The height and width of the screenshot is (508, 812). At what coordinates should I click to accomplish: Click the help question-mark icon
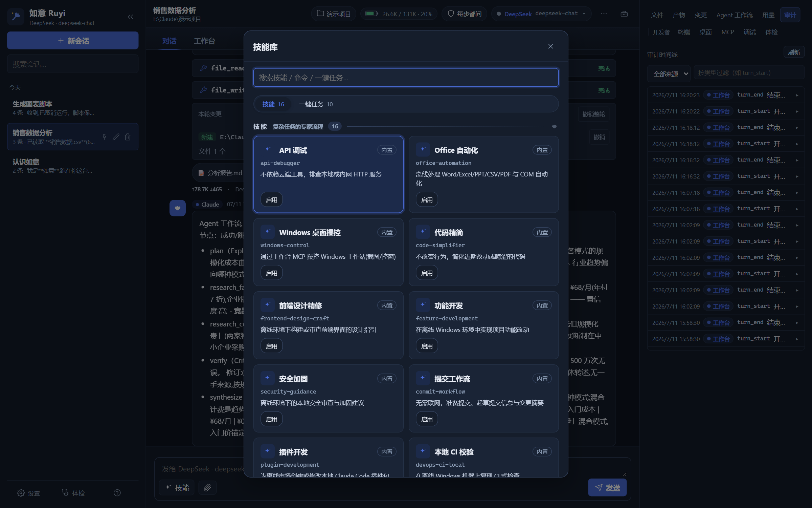117,493
